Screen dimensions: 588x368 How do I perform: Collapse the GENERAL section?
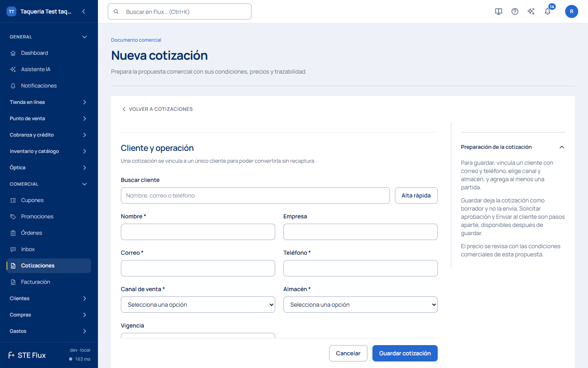click(85, 37)
